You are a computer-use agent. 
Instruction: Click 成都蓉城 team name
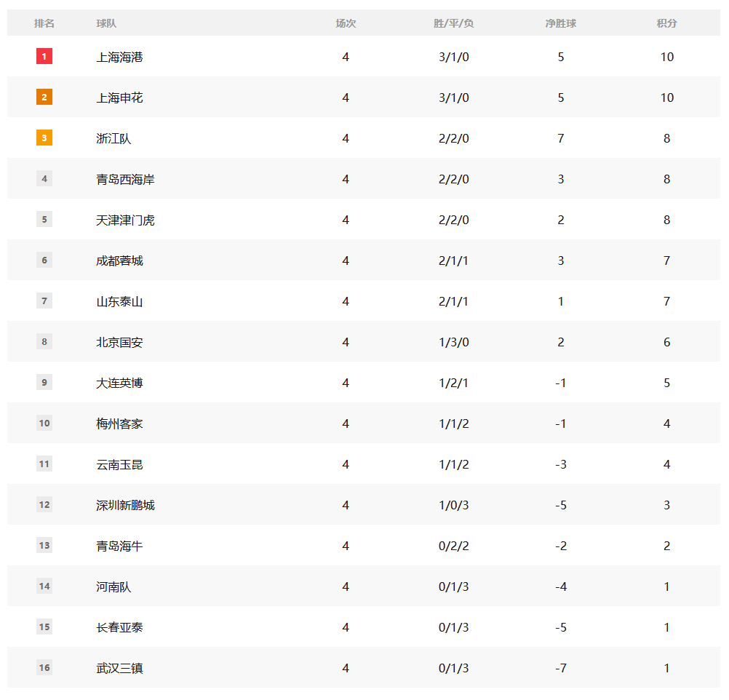click(119, 260)
